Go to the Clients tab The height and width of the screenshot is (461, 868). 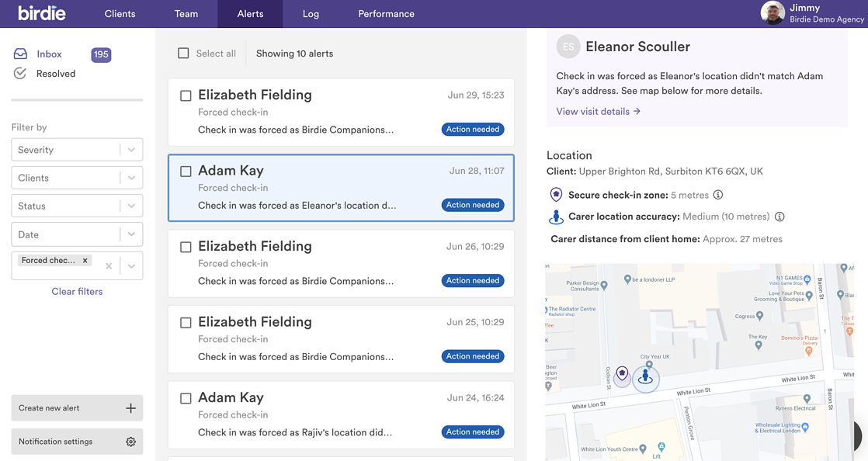click(x=120, y=14)
